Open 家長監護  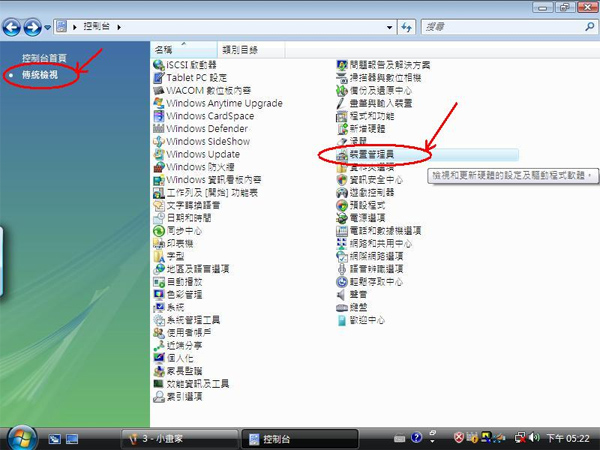click(x=178, y=371)
